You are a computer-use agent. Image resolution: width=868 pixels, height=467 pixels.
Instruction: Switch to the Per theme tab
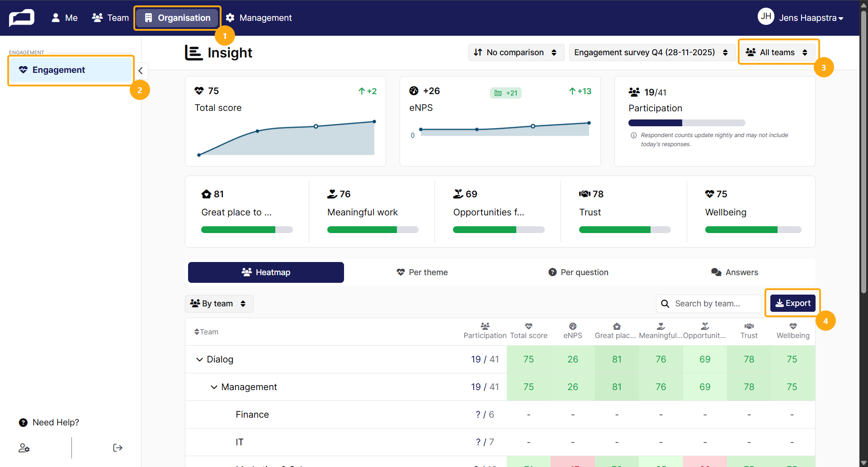[x=422, y=272]
